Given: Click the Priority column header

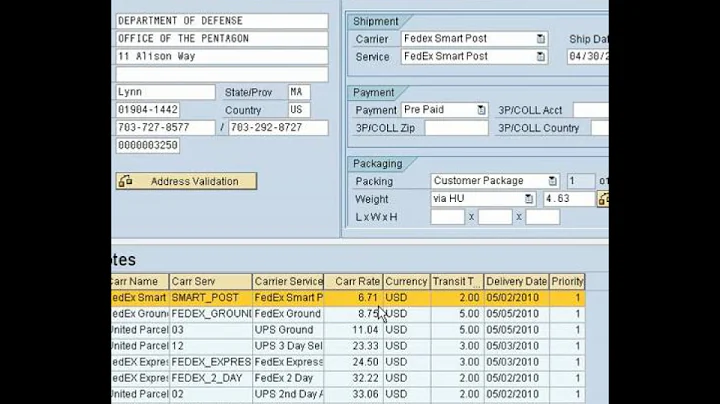Looking at the screenshot, I should (x=567, y=281).
